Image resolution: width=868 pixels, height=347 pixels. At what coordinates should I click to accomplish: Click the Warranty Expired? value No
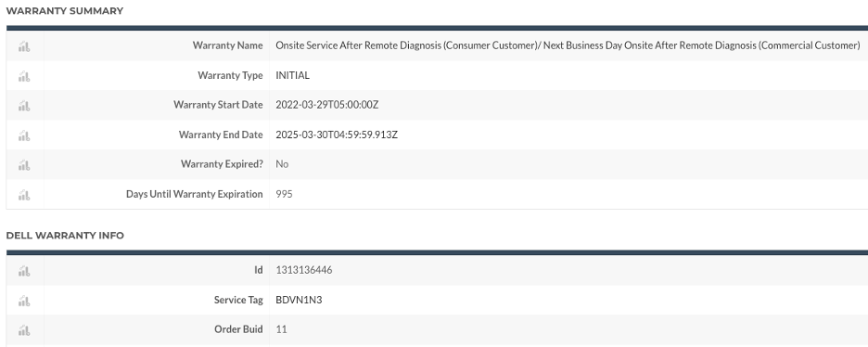(282, 164)
